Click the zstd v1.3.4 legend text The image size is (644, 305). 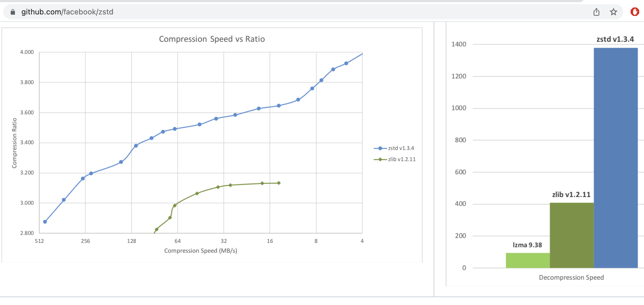pos(401,148)
